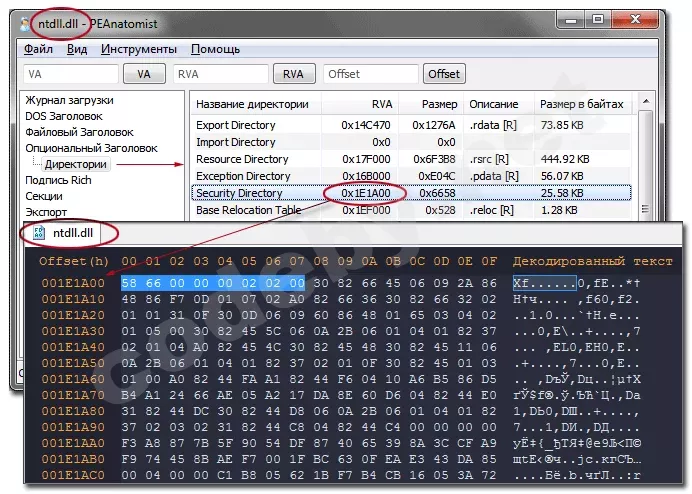This screenshot has height=494, width=692.
Task: Click offset 001E1AC0 in hex view
Action: pos(73,475)
